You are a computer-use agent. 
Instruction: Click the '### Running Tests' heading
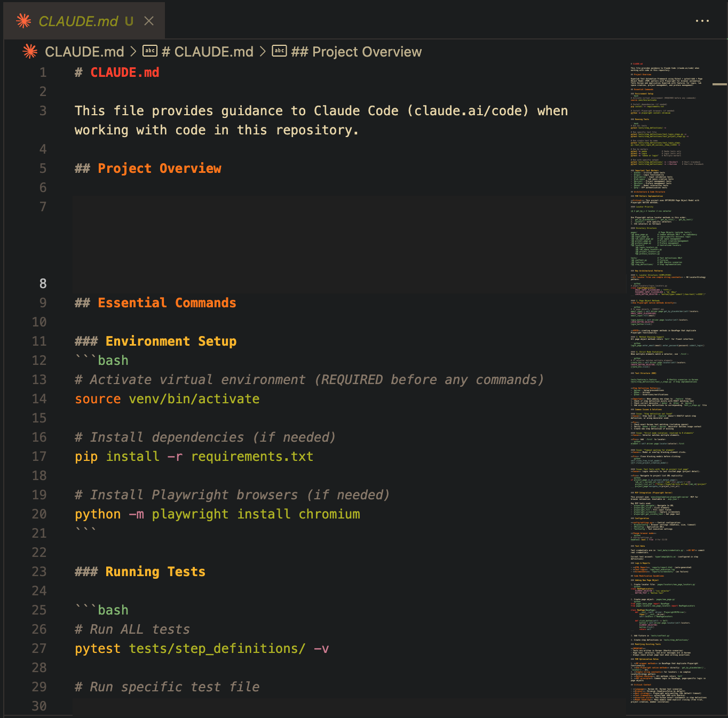[140, 572]
